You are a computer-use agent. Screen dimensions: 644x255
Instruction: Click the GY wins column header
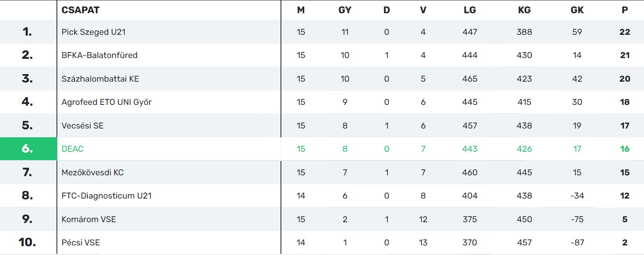pos(345,10)
